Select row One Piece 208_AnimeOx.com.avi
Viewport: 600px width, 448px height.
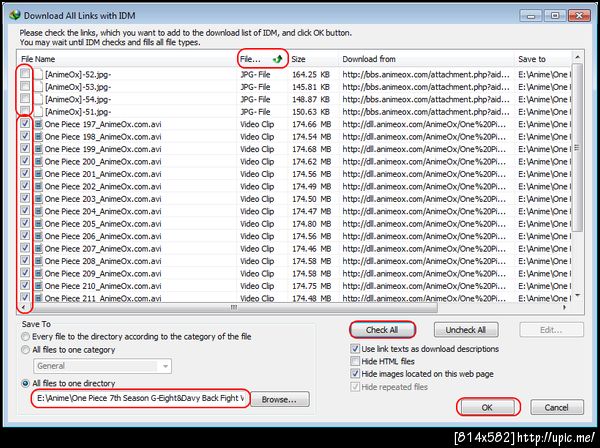(x=294, y=261)
